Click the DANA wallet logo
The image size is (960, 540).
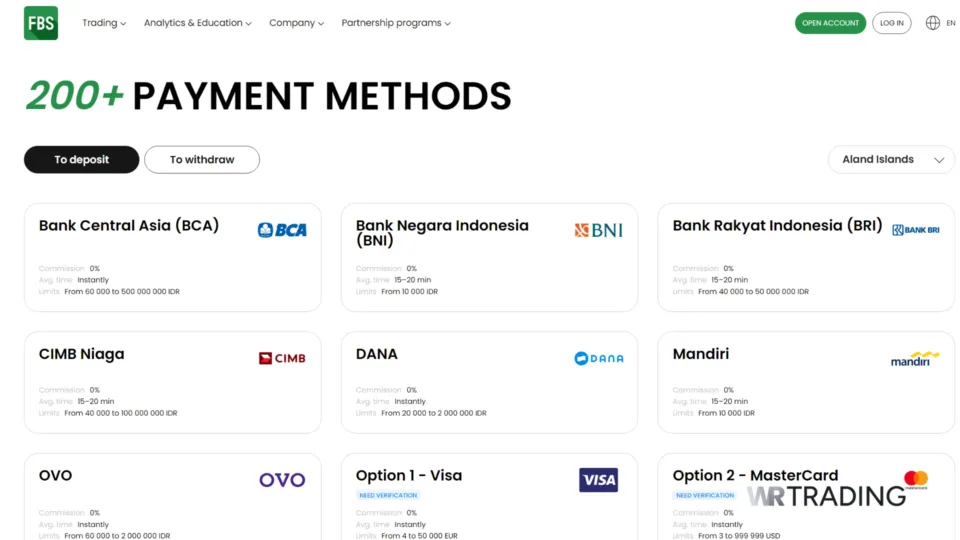click(x=598, y=358)
